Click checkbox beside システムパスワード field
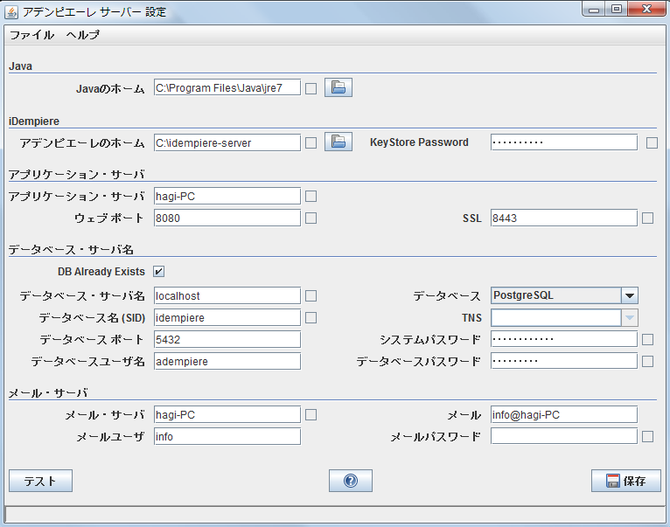The height and width of the screenshot is (527, 670). point(648,339)
